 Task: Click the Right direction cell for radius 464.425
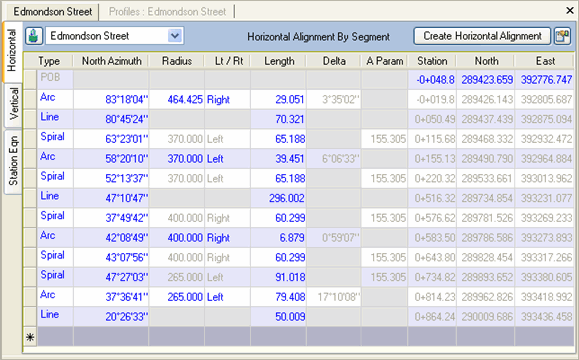227,99
